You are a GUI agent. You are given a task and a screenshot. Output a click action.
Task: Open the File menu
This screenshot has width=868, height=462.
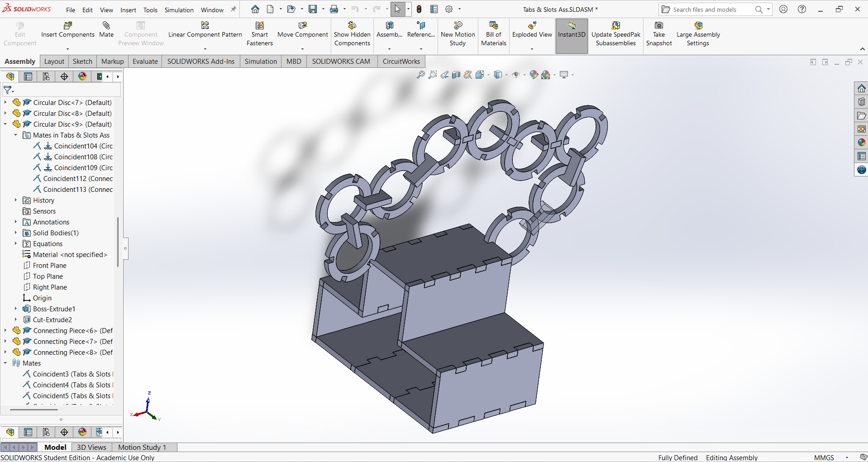(x=71, y=10)
